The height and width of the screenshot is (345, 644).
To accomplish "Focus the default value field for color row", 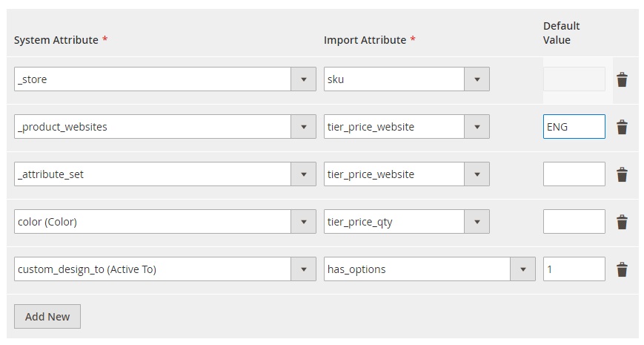I will point(574,222).
